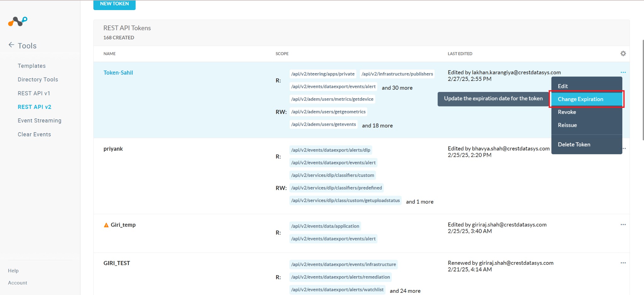This screenshot has height=295, width=644.
Task: Go to Templates in the sidebar
Action: (x=31, y=66)
